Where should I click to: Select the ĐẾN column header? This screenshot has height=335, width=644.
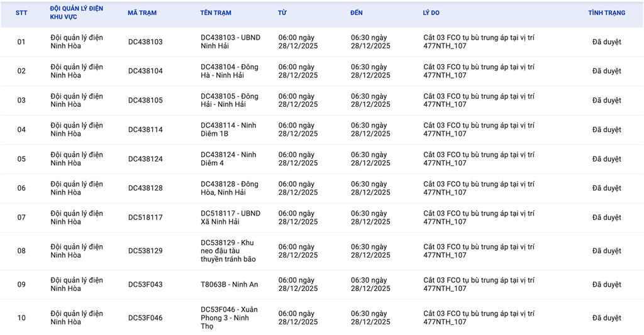point(358,13)
